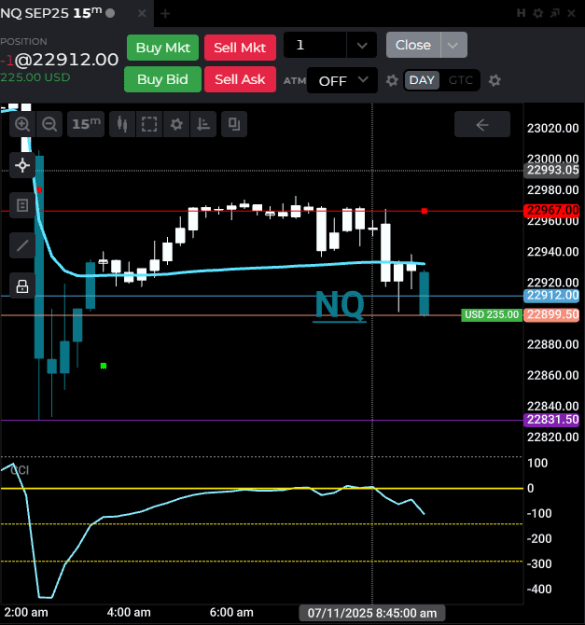Image resolution: width=585 pixels, height=625 pixels.
Task: Click the axis scale icon in the toolbar
Action: click(203, 124)
